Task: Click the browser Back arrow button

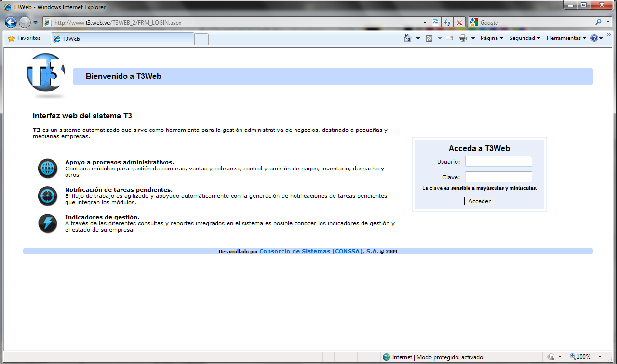Action: pyautogui.click(x=11, y=22)
